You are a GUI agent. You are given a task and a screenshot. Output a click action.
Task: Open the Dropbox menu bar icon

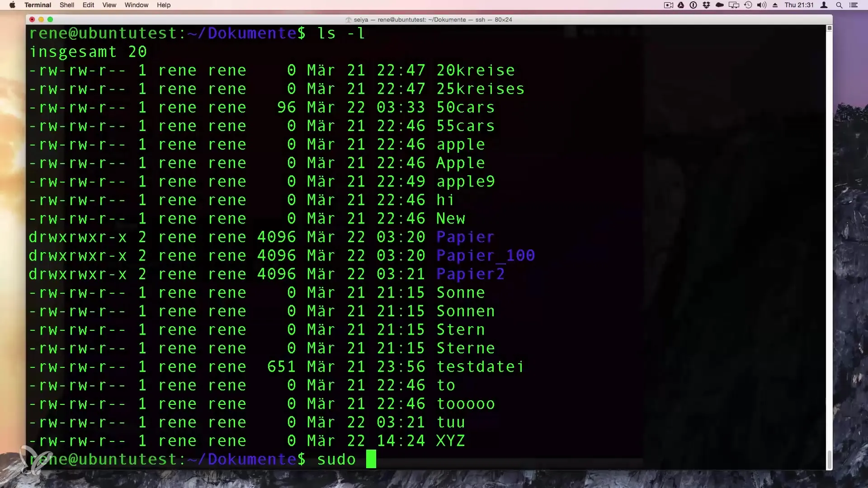[x=706, y=5]
